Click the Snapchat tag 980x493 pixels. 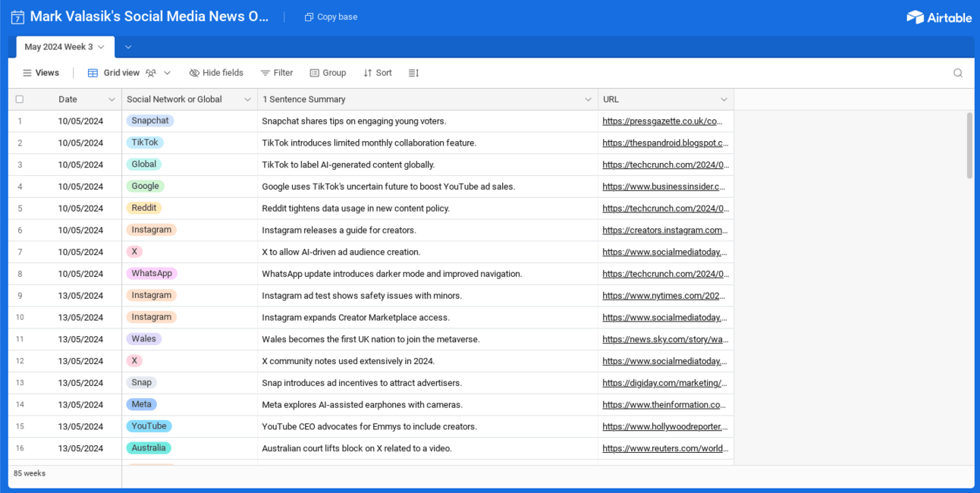click(x=150, y=121)
